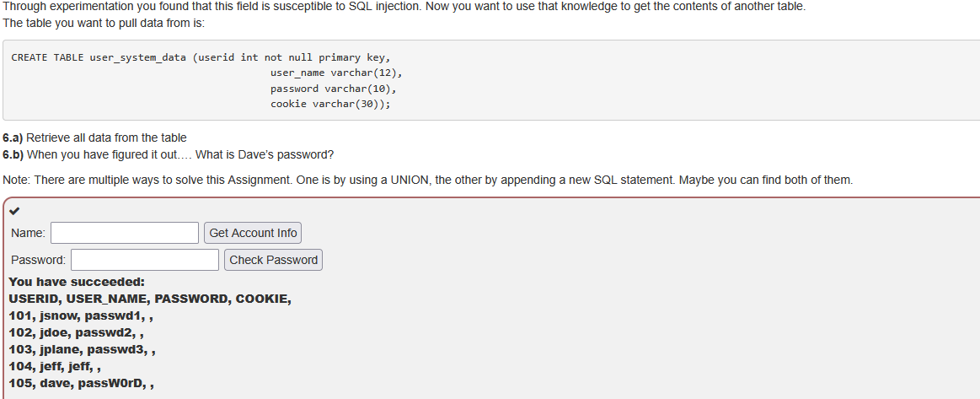Viewport: 980px width, 399px height.
Task: Click the "Password:" field label
Action: (x=39, y=260)
